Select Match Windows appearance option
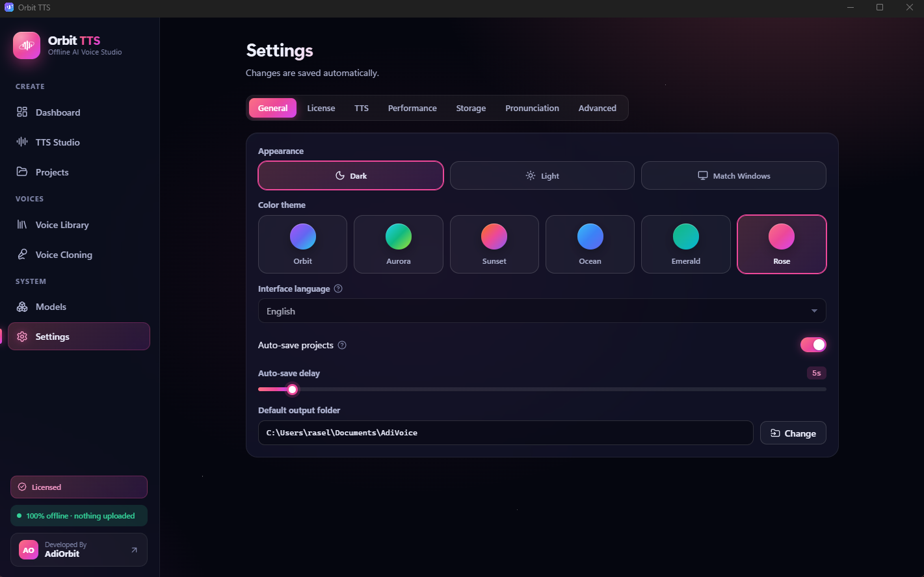Image resolution: width=924 pixels, height=577 pixels. (x=733, y=175)
